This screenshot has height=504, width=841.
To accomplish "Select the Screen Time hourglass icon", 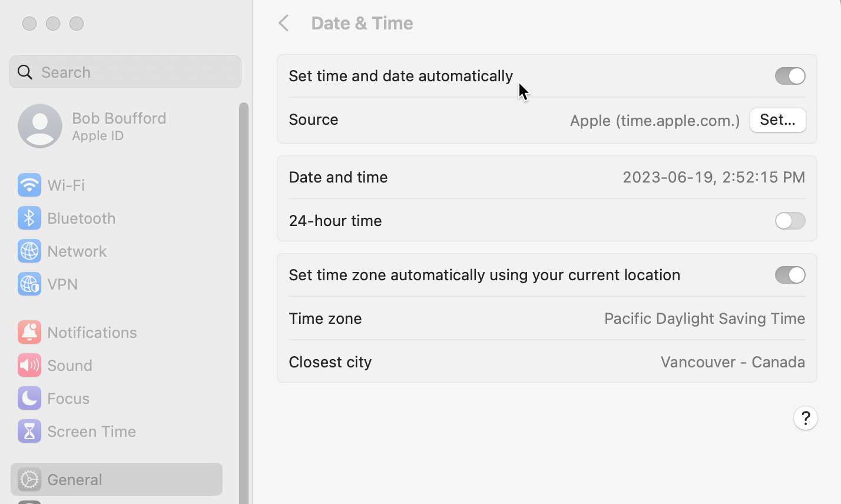I will point(29,431).
